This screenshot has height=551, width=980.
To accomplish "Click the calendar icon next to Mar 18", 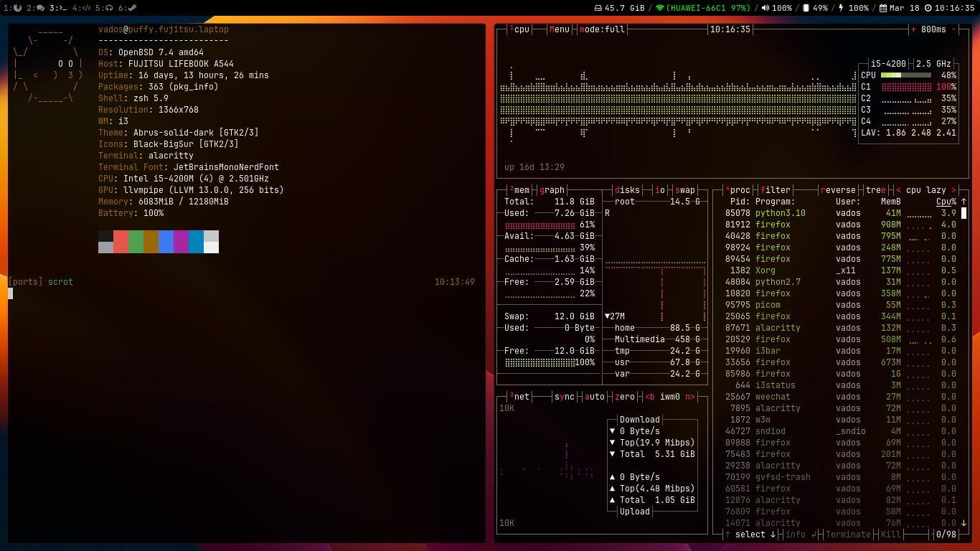I will pyautogui.click(x=883, y=8).
